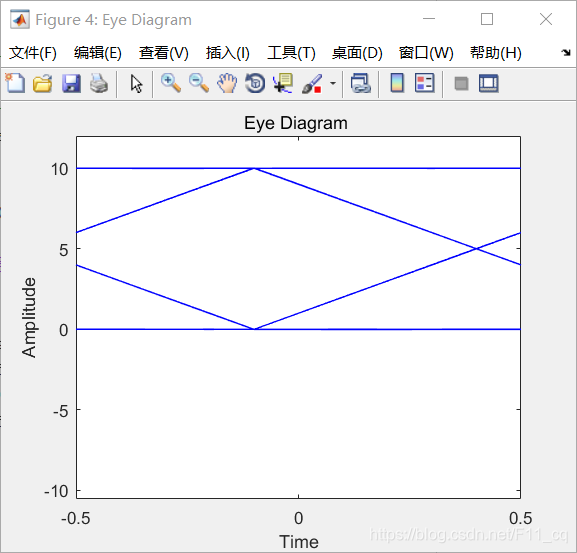Viewport: 577px width, 553px height.
Task: Click the x-axis tick label 0.5
Action: [x=520, y=518]
